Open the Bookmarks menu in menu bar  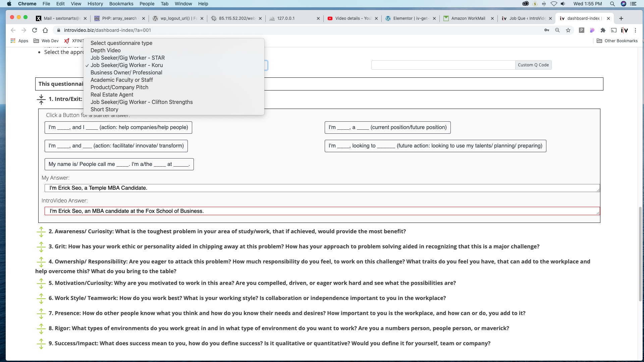[x=121, y=4]
